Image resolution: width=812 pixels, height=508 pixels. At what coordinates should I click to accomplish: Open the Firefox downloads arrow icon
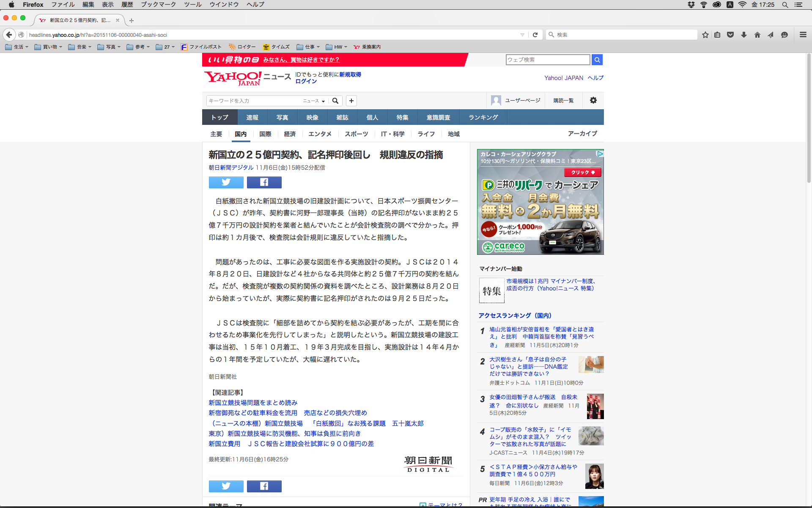coord(744,35)
